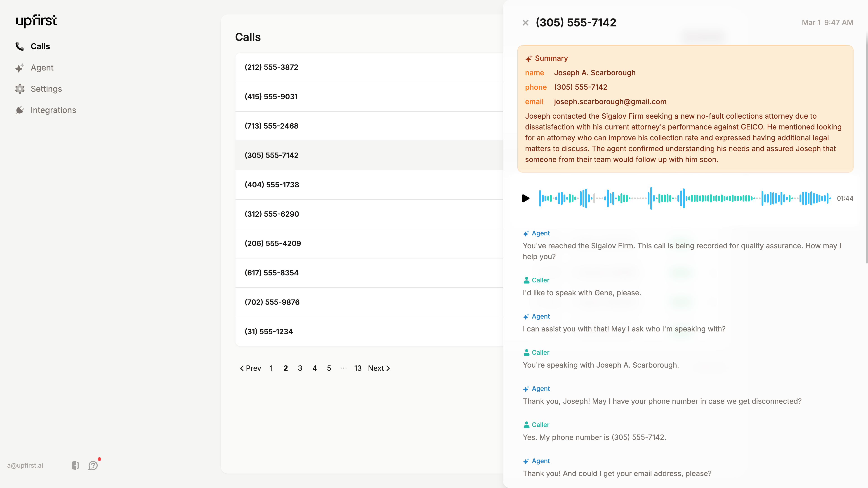Go to Next page of calls
The width and height of the screenshot is (868, 488).
tap(379, 368)
